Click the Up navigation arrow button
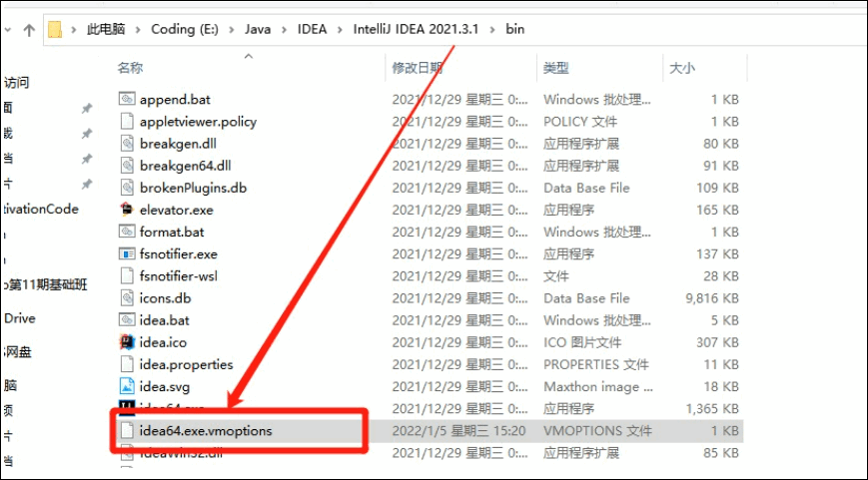868x480 pixels. [29, 30]
